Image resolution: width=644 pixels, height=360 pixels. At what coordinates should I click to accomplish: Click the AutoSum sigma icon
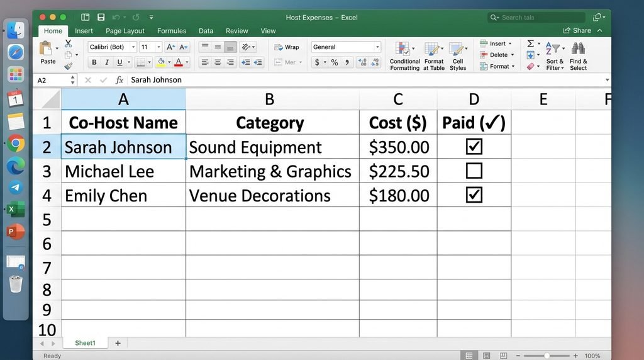coord(531,43)
